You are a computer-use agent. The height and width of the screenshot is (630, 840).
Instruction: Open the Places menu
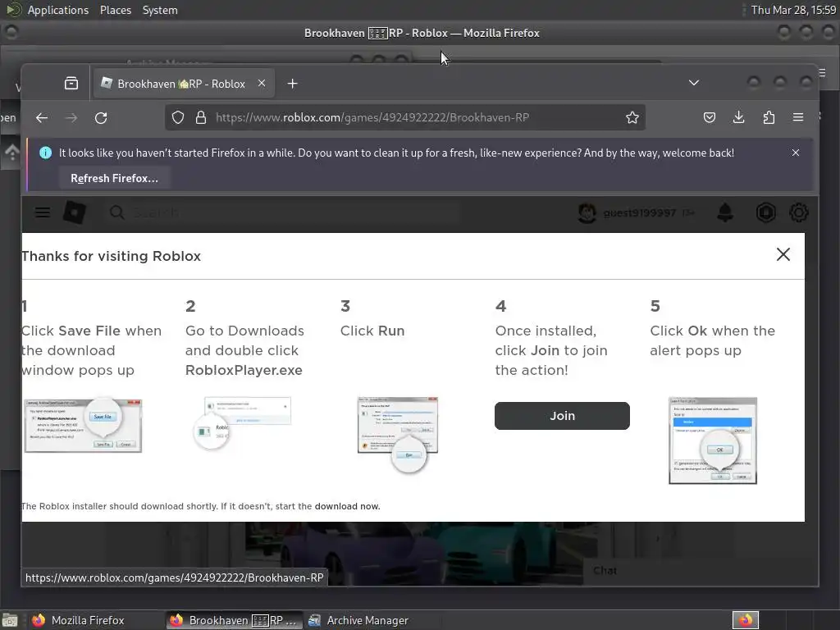[116, 10]
